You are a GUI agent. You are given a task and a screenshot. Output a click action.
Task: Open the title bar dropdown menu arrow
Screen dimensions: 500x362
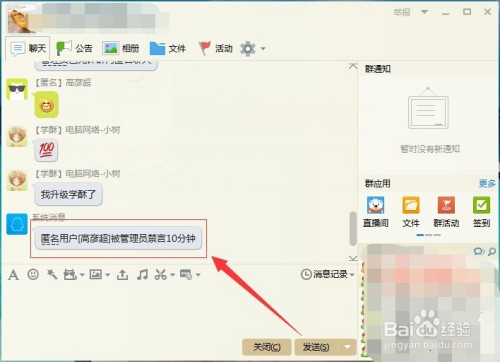click(x=424, y=12)
